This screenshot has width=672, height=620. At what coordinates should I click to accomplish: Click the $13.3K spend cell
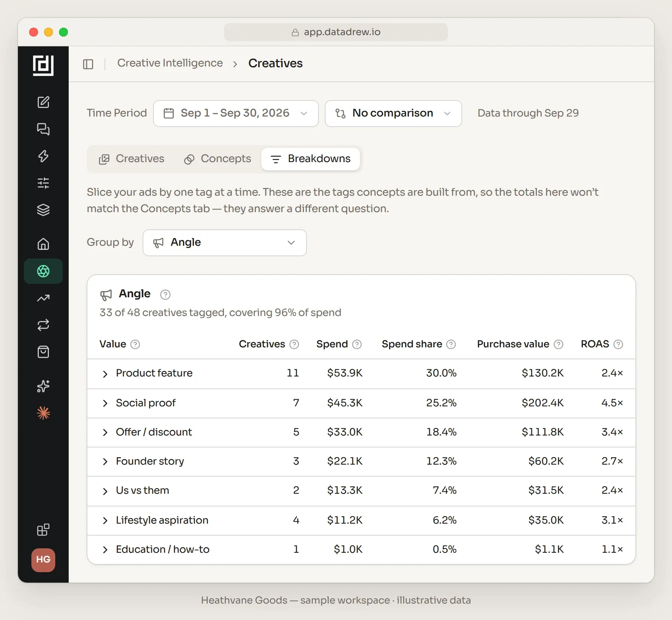pos(345,490)
